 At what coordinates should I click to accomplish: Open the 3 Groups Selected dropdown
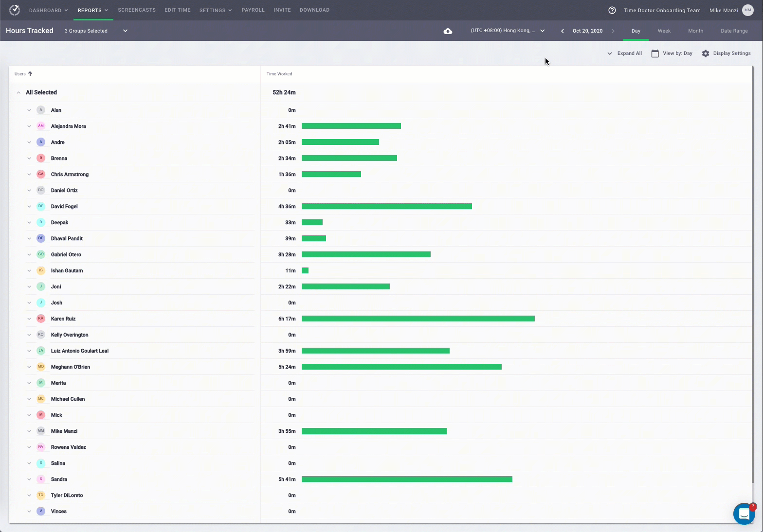pos(96,31)
